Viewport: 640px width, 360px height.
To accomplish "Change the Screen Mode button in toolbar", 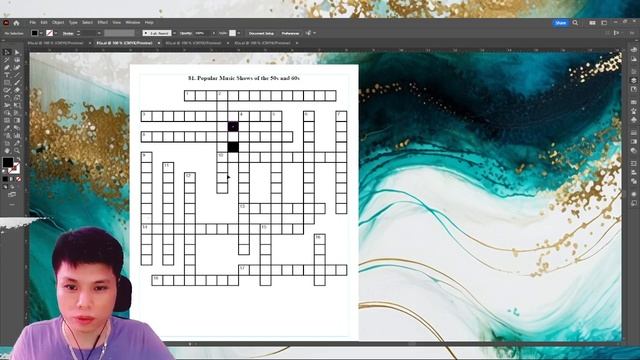I will [12, 195].
